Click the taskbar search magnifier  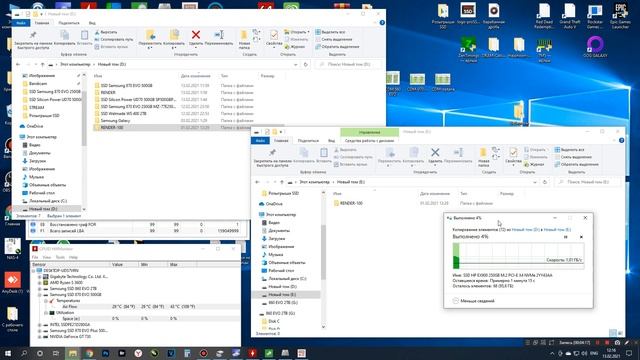click(24, 353)
